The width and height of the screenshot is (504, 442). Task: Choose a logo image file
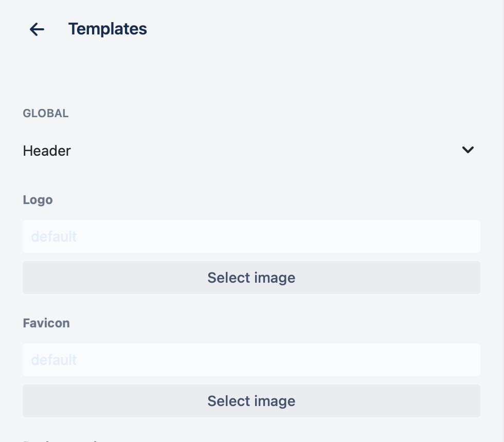tap(251, 278)
